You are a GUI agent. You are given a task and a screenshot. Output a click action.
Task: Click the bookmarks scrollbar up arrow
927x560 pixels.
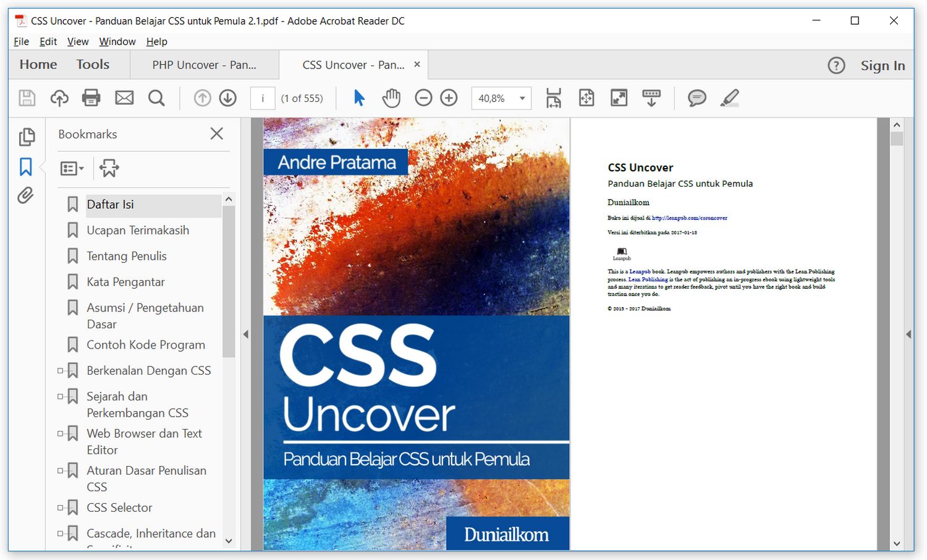coord(229,200)
